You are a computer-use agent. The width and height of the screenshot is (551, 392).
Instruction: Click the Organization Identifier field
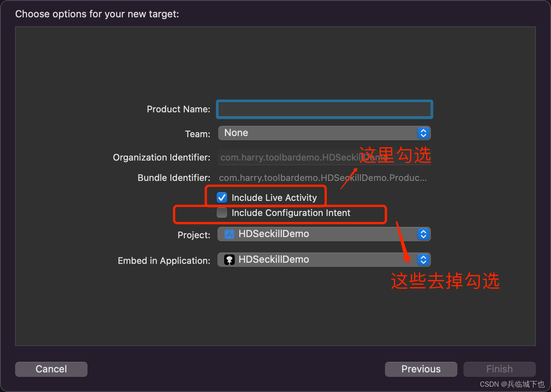(325, 157)
